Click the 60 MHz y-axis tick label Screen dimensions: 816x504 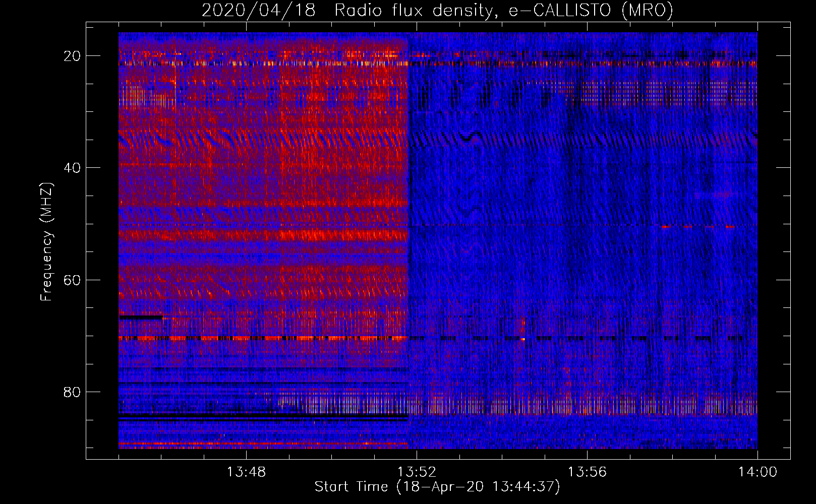click(72, 280)
